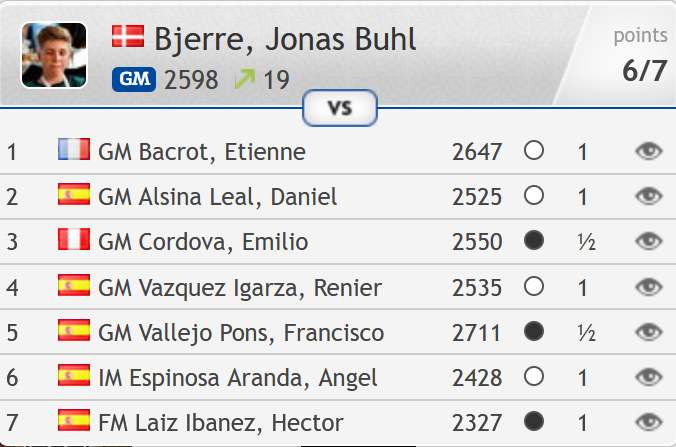This screenshot has width=676, height=447.
Task: Select opponent GM Bacrot, Etienne
Action: [x=201, y=152]
